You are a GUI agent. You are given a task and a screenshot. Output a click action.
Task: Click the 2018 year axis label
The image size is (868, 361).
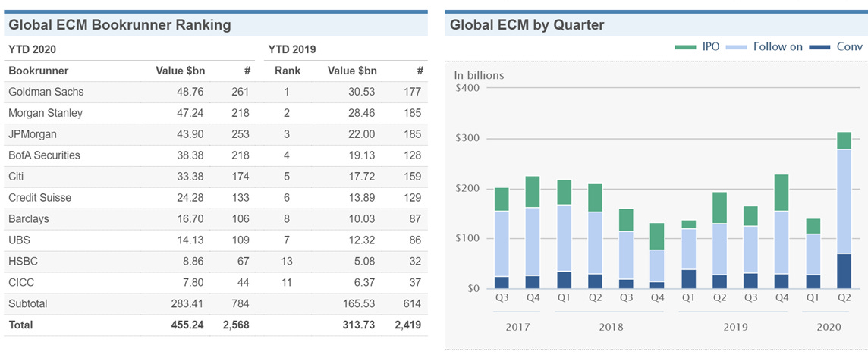tap(611, 327)
